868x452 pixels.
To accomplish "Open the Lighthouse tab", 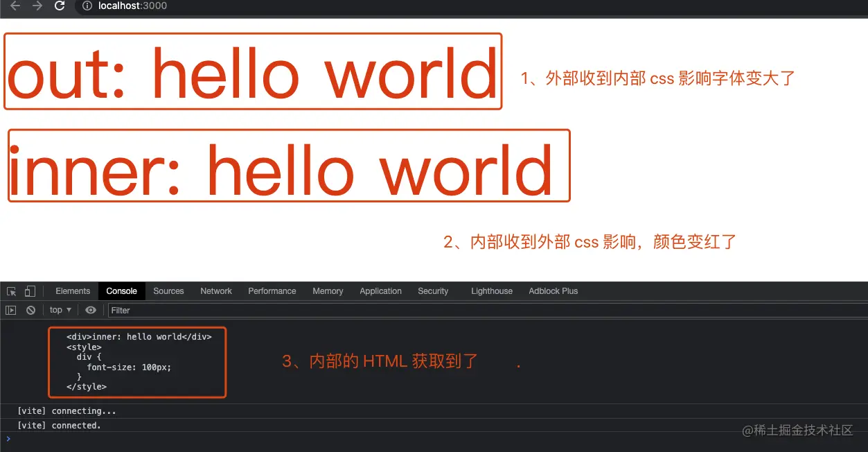I will click(x=492, y=291).
